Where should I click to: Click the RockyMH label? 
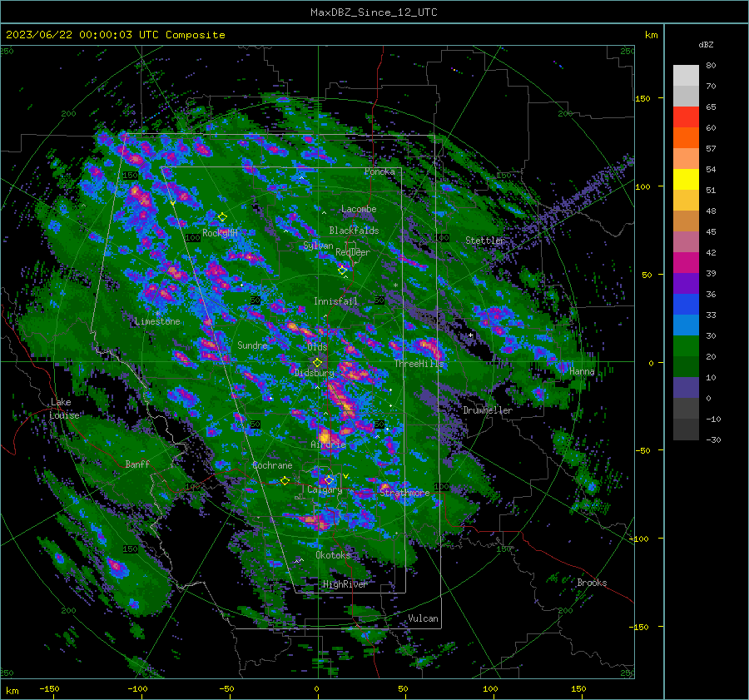220,233
